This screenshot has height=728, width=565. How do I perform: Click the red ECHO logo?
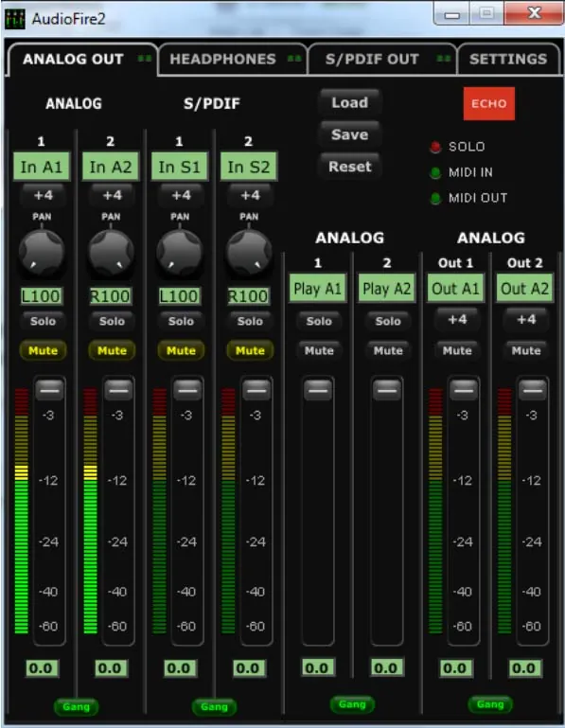(x=489, y=103)
